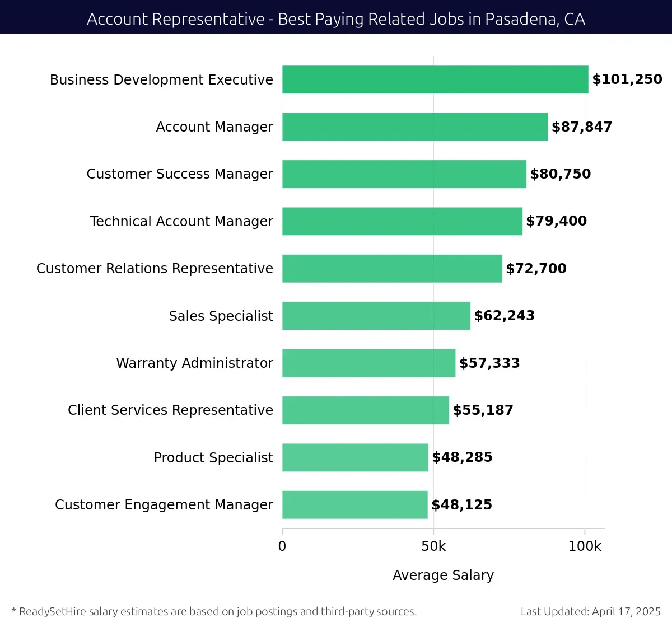Select the Account Manager salary bar
Image resolution: width=672 pixels, height=627 pixels.
pos(415,127)
